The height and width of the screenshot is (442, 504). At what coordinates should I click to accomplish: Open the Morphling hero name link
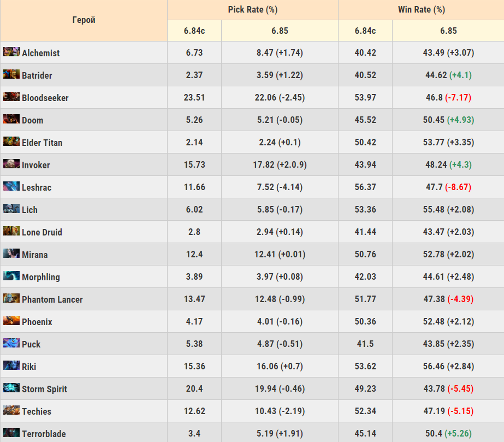[x=41, y=277]
